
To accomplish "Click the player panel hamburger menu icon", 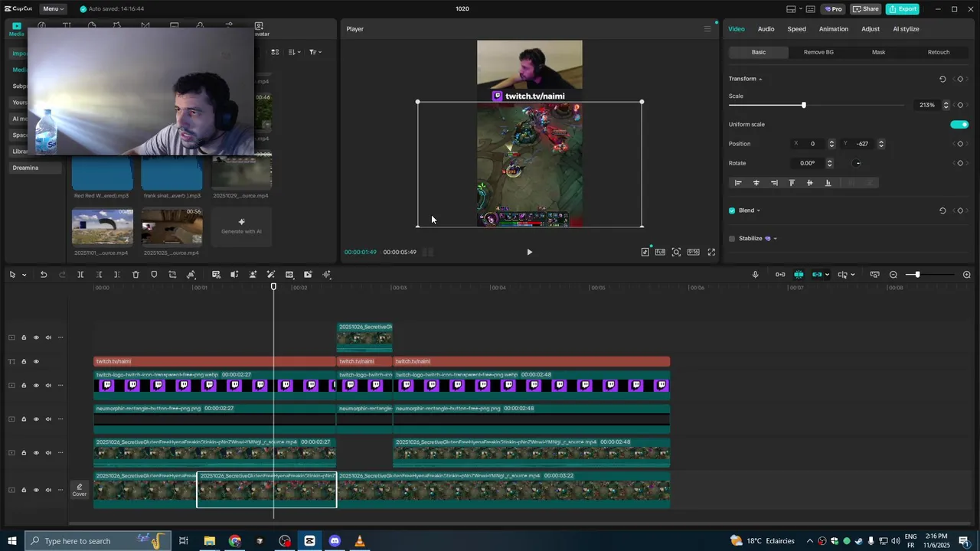I will pyautogui.click(x=707, y=29).
